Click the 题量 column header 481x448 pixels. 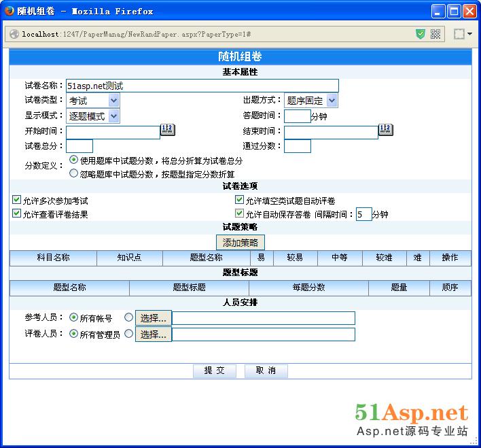[x=399, y=288]
